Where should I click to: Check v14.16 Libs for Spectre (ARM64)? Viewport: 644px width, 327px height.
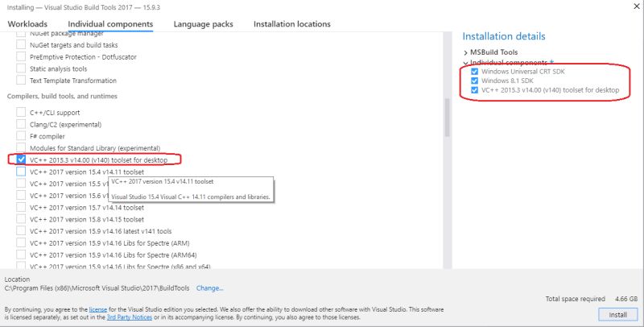pyautogui.click(x=21, y=255)
